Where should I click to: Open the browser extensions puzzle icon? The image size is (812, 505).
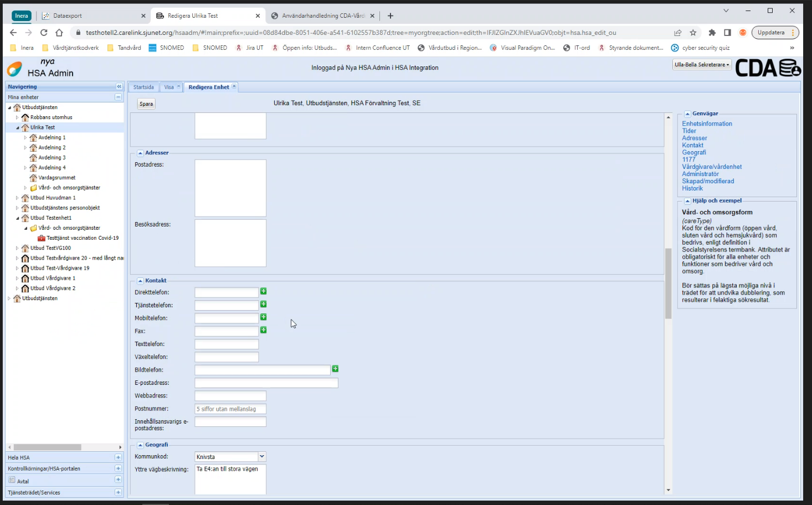point(712,33)
